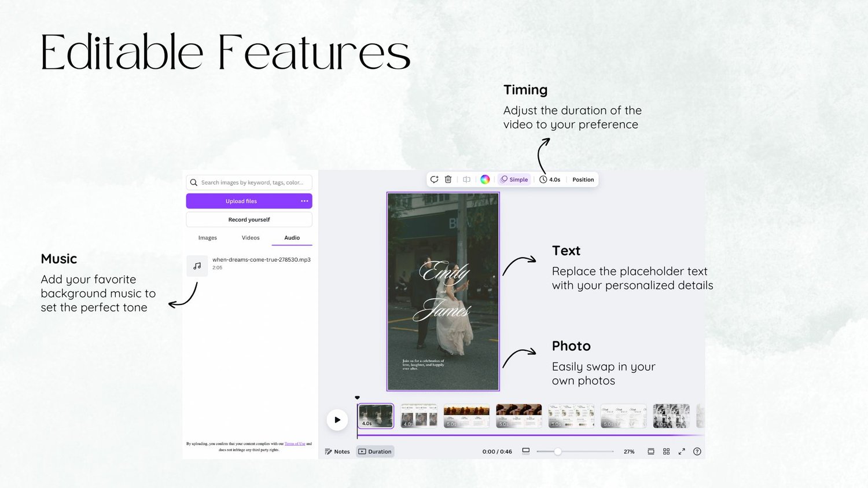The image size is (868, 488).
Task: Open the help question mark icon
Action: coord(697,452)
